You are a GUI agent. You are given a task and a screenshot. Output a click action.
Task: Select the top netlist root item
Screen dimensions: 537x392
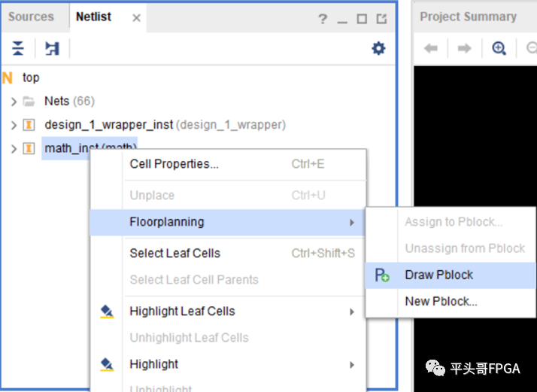tap(31, 77)
